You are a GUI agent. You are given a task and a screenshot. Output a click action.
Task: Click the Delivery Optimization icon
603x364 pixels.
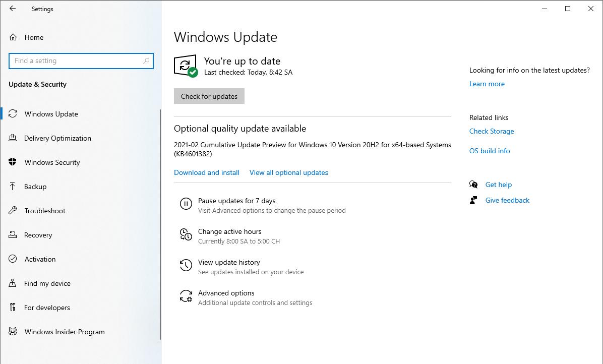point(13,138)
